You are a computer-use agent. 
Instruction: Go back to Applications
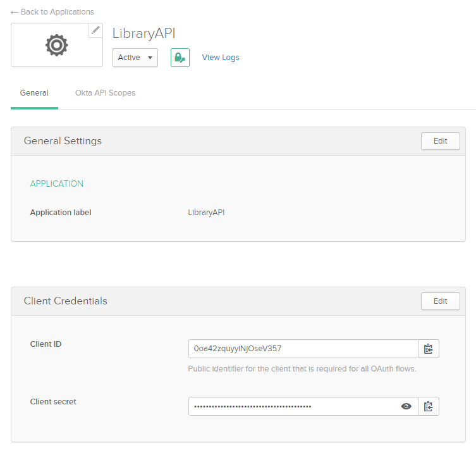coord(52,12)
